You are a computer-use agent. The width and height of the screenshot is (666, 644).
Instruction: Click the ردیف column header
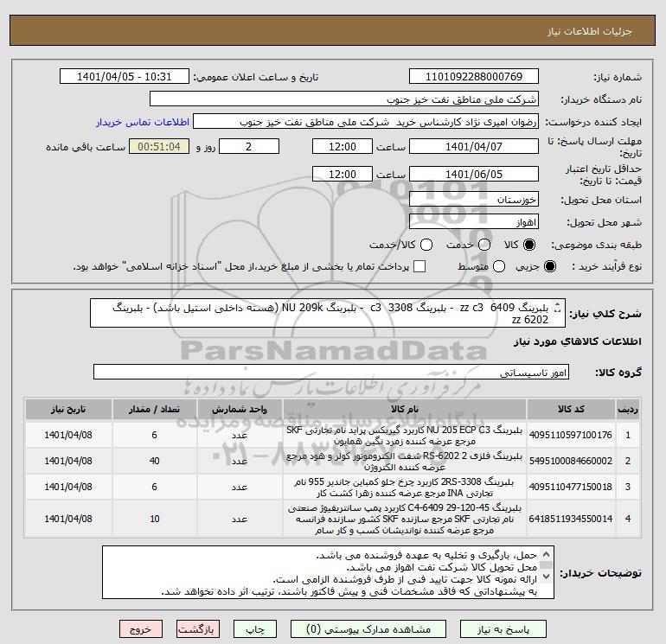628,409
